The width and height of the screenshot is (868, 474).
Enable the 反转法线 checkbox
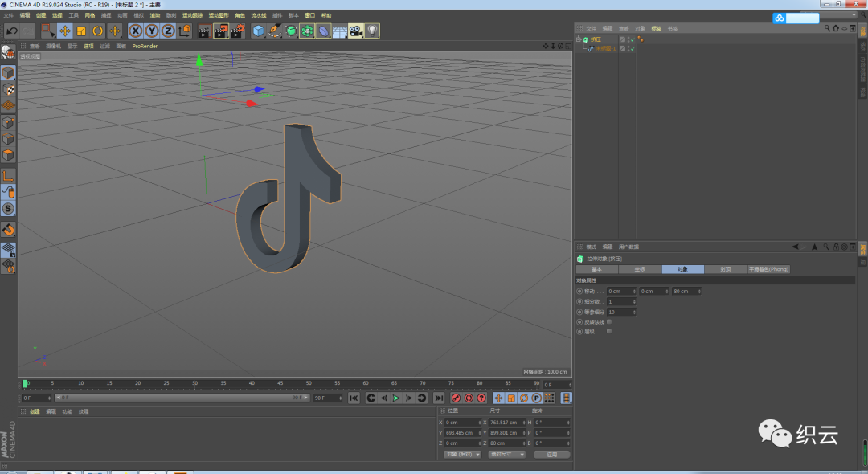click(609, 322)
